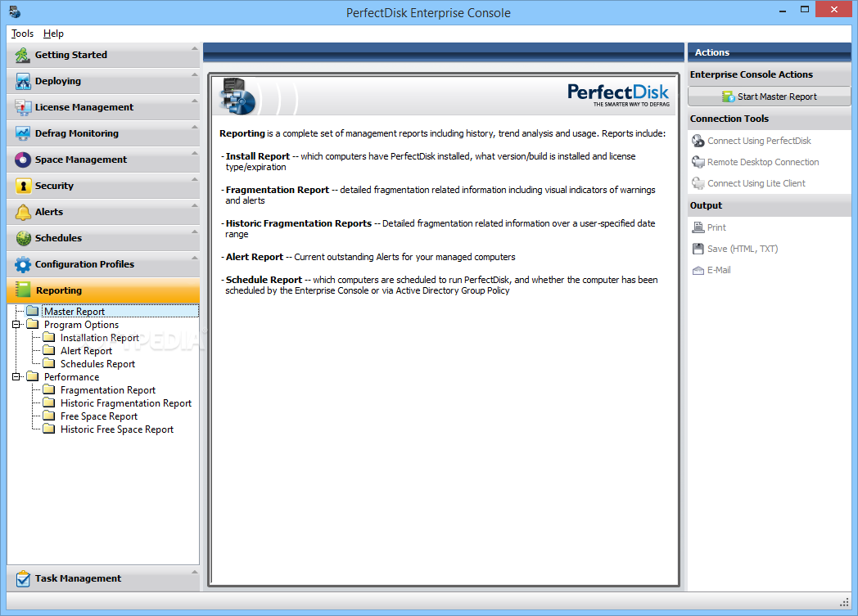858x616 pixels.
Task: Select Historic Free Space Report tree item
Action: 116,429
